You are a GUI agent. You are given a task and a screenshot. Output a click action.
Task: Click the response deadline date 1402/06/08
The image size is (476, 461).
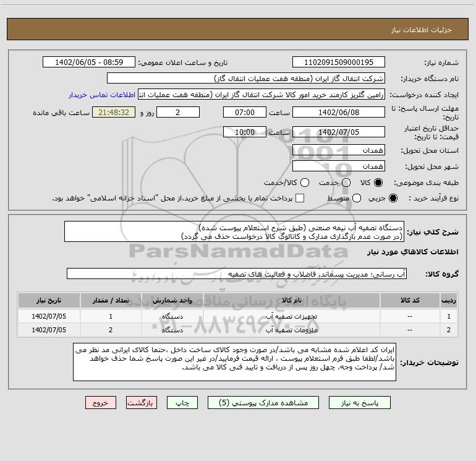point(339,112)
